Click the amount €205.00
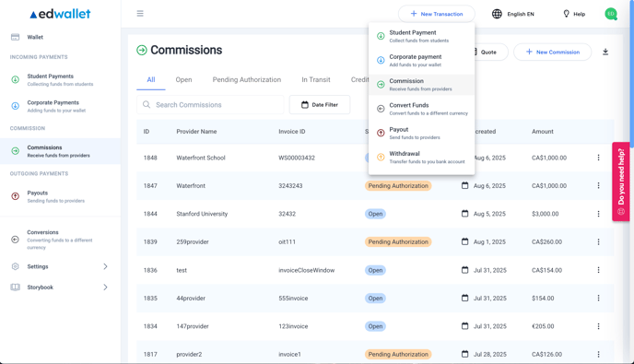 pyautogui.click(x=543, y=326)
